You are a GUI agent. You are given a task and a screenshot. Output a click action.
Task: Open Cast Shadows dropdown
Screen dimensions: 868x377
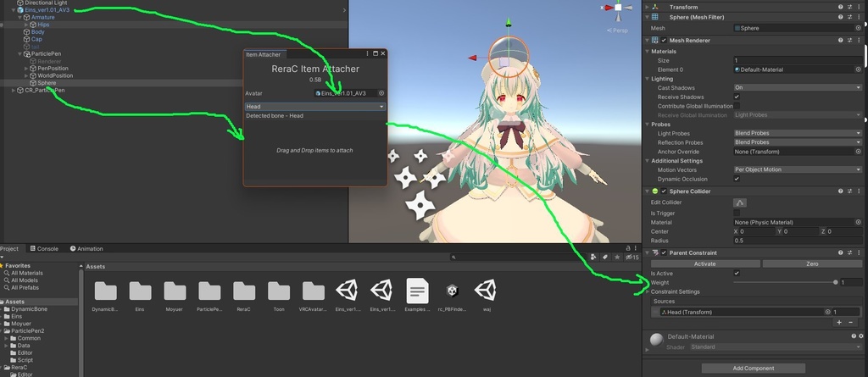[798, 87]
